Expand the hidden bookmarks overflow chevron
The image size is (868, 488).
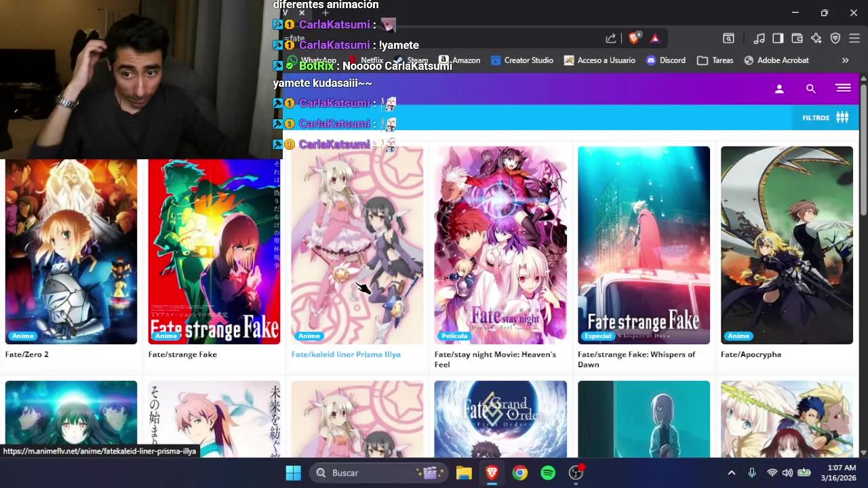pos(845,60)
